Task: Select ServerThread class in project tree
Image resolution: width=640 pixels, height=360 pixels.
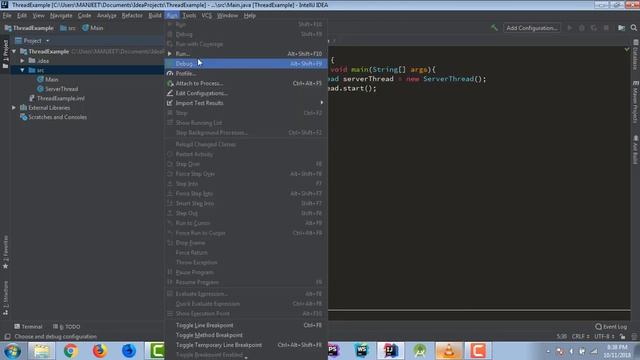Action: pyautogui.click(x=58, y=89)
